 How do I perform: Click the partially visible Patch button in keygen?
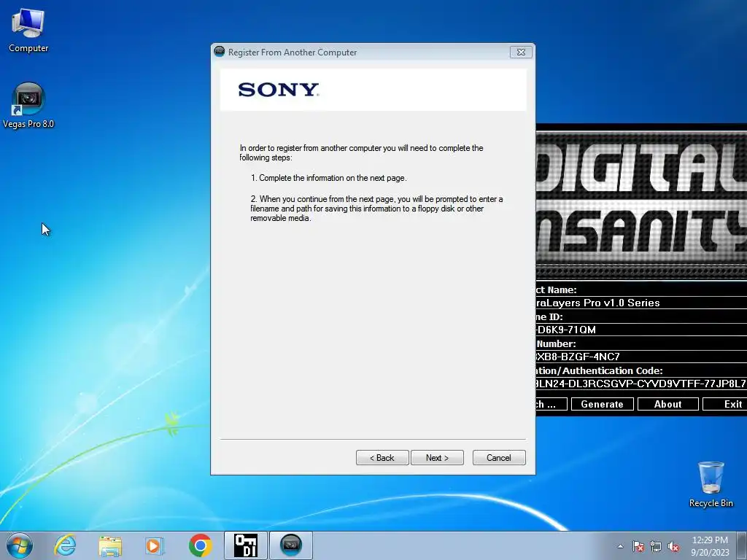click(551, 404)
